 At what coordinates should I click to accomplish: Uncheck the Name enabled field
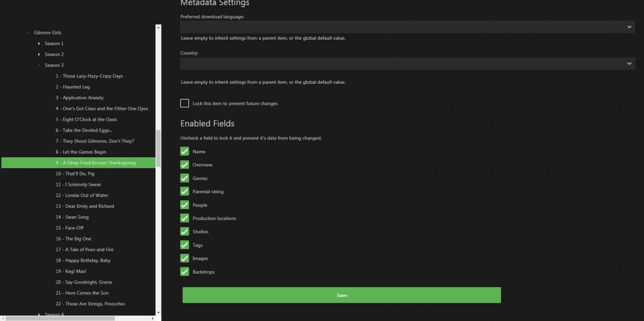click(x=185, y=151)
